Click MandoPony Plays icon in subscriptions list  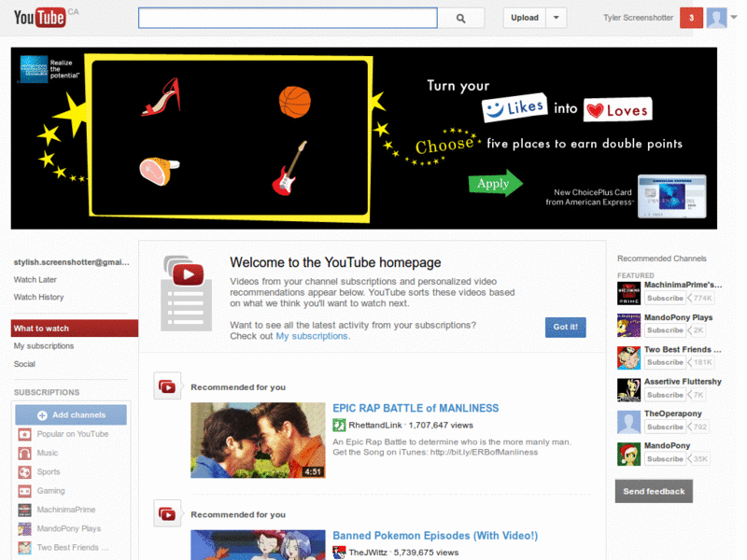coord(25,529)
